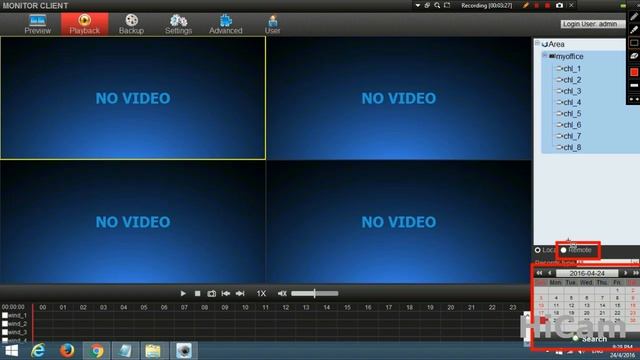
Task: Click the recorder zoom magnifier icon
Action: (437, 5)
